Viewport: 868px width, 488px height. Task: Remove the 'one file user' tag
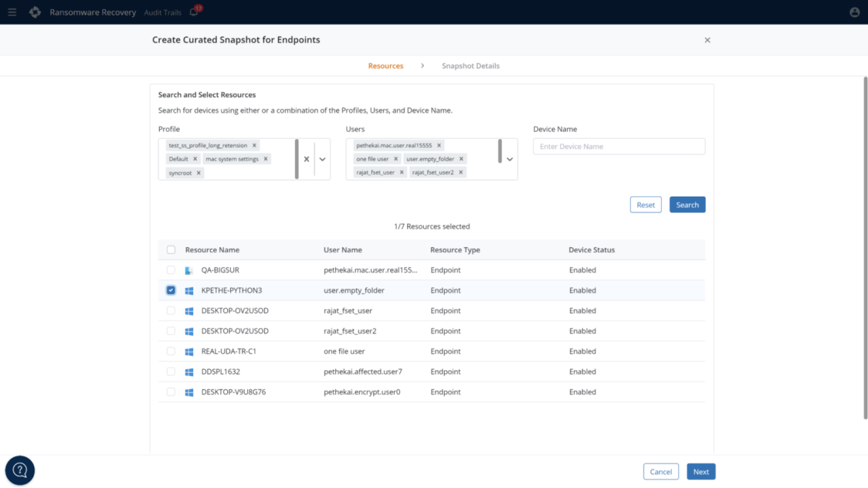[x=396, y=159]
